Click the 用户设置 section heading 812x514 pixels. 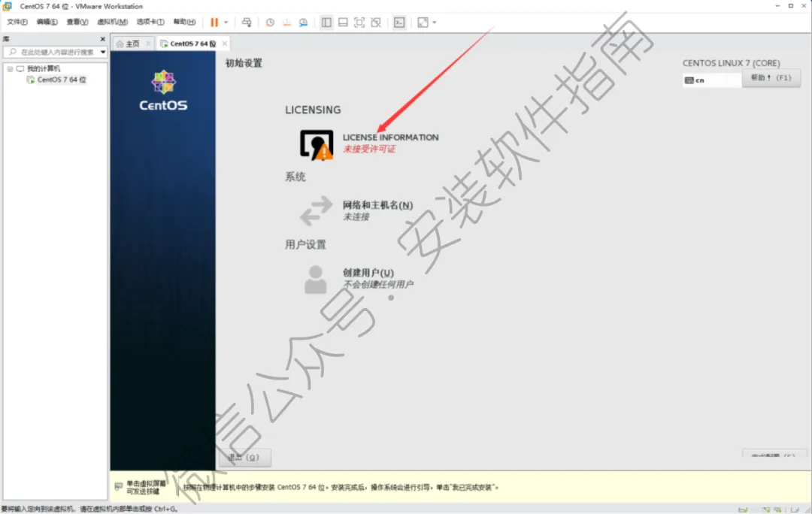(305, 244)
